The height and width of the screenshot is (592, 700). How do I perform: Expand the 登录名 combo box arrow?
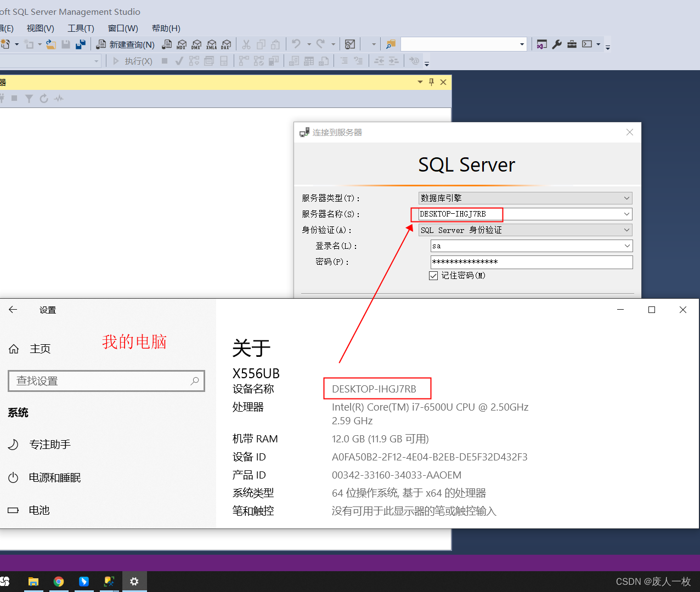point(627,246)
